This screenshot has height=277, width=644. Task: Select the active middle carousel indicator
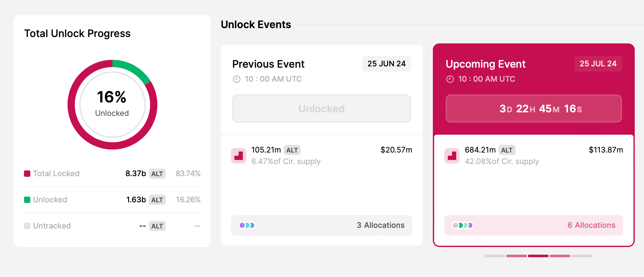tap(538, 256)
